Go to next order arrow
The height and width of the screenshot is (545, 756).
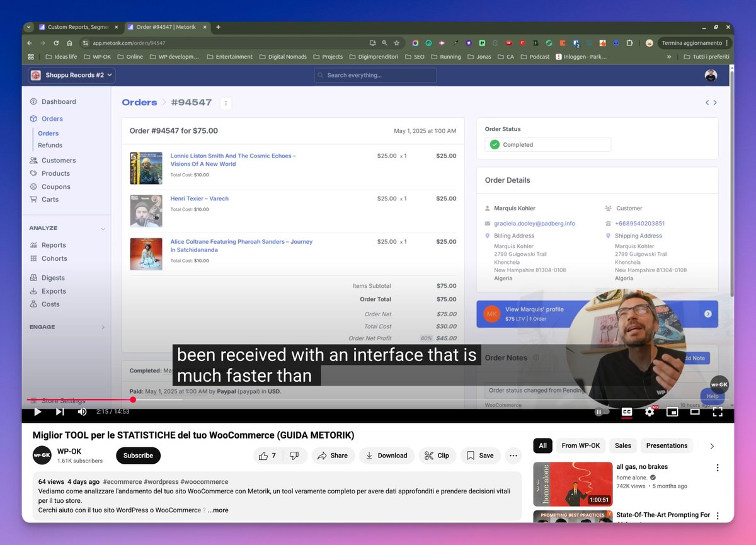coord(715,103)
